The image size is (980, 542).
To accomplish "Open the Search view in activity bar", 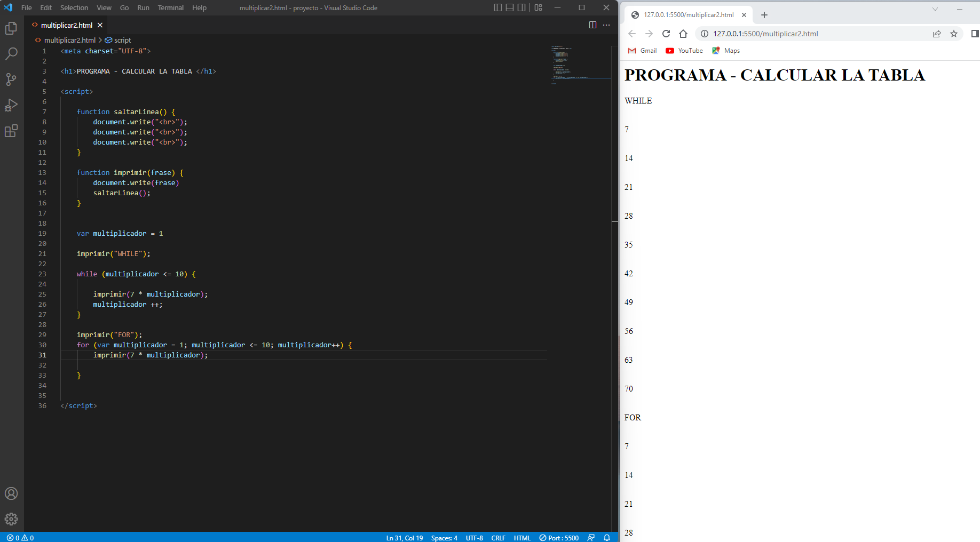I will coord(11,54).
